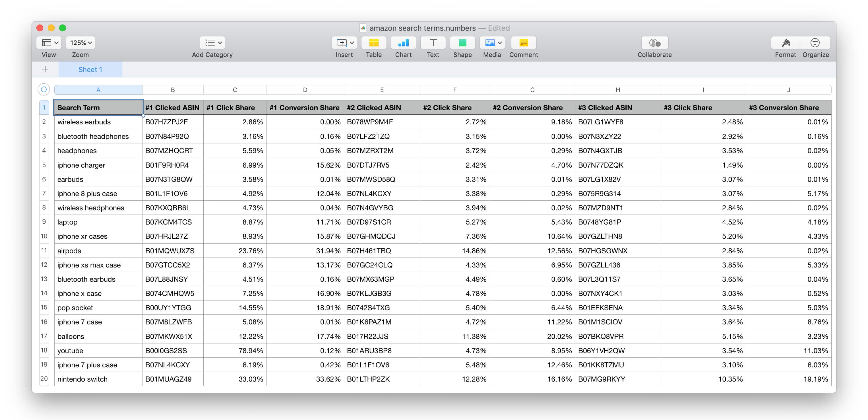Viewport: 868px width, 420px height.
Task: Open the Organize sidebar
Action: (815, 43)
